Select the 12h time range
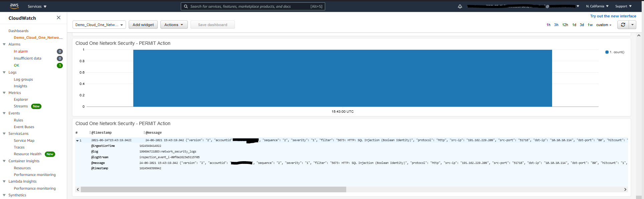 click(565, 25)
